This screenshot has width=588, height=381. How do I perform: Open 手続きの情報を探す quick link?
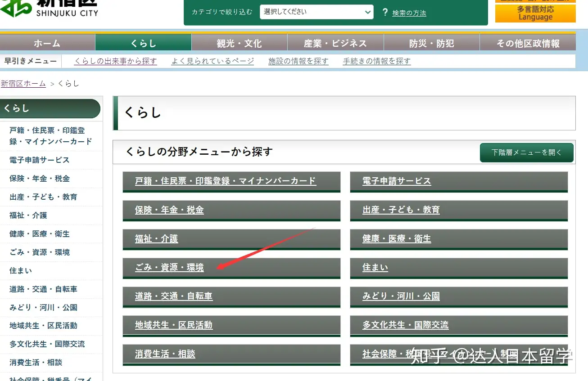pyautogui.click(x=377, y=61)
